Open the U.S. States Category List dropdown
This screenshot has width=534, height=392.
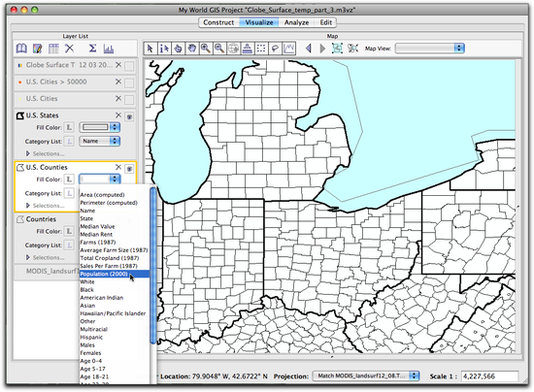(x=99, y=141)
